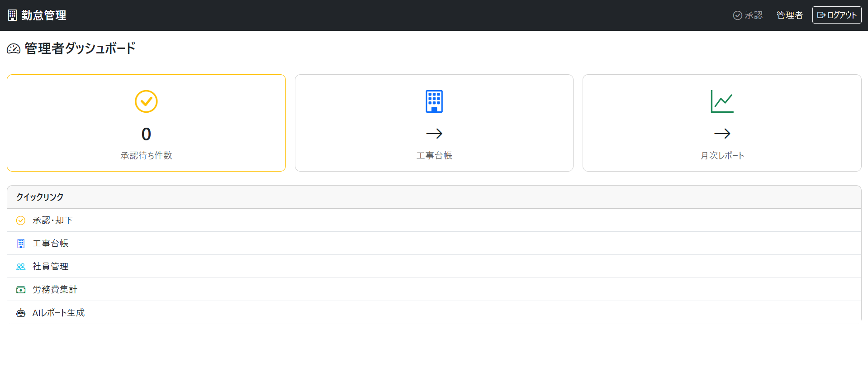This screenshot has width=868, height=388.
Task: Click the arrow in the 工事台帳 card
Action: point(434,134)
